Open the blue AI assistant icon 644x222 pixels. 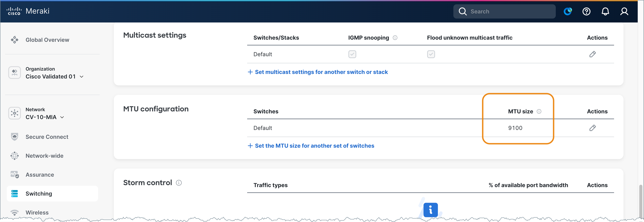[x=568, y=11]
